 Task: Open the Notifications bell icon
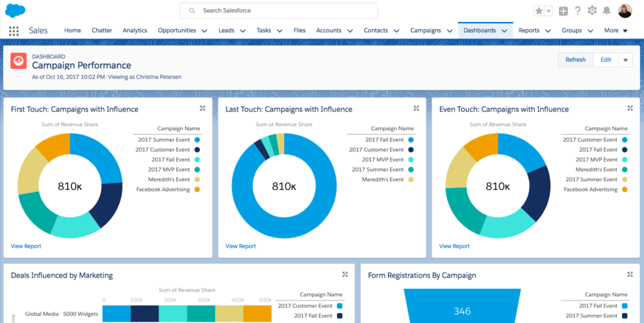(606, 11)
